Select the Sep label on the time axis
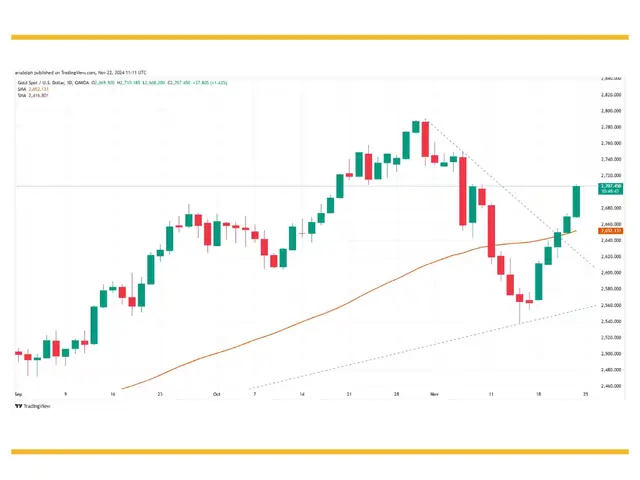This screenshot has height=480, width=640. 18,394
